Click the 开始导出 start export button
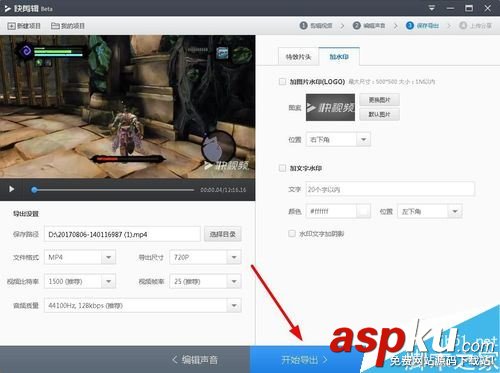500x373 pixels. [x=304, y=360]
